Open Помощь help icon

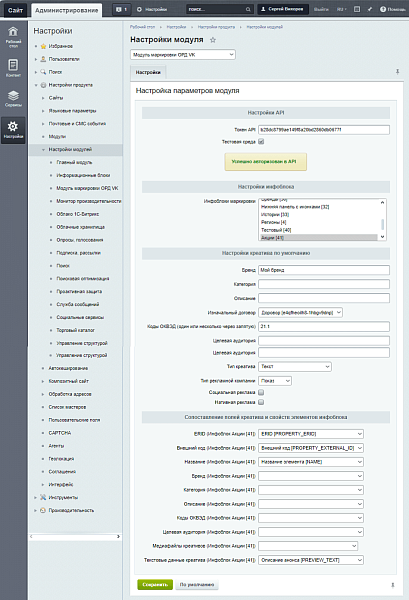[x=393, y=9]
